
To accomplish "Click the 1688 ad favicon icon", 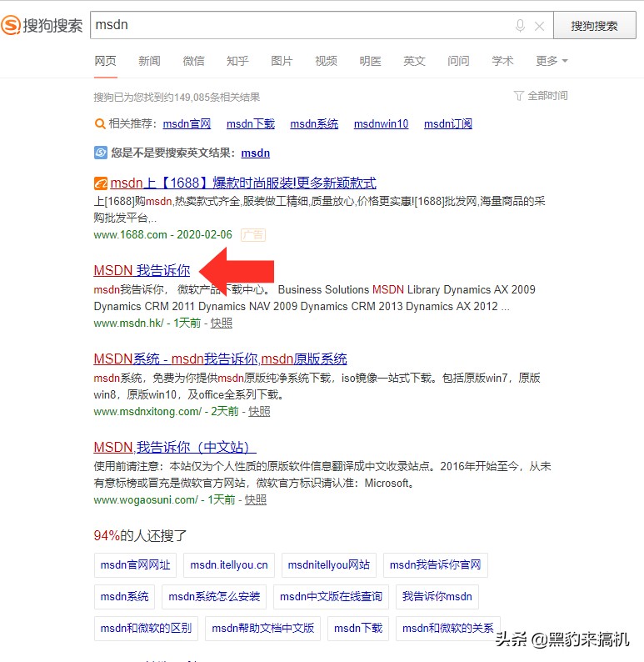I will click(100, 183).
